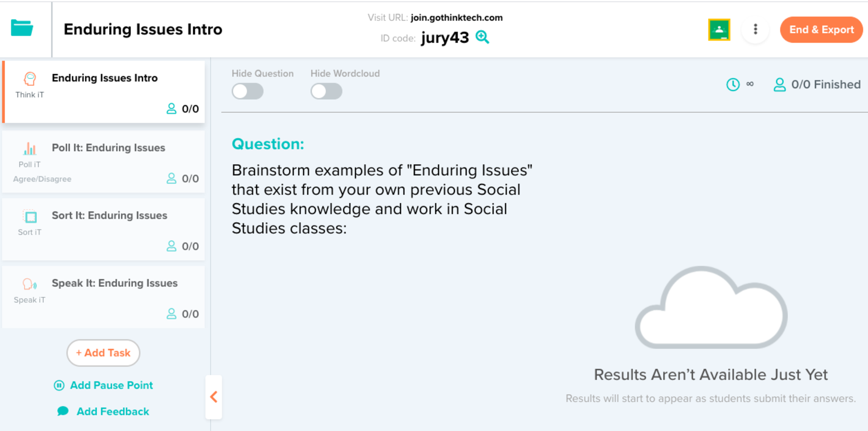The width and height of the screenshot is (868, 431).
Task: Open the Google Classroom share icon
Action: click(719, 30)
